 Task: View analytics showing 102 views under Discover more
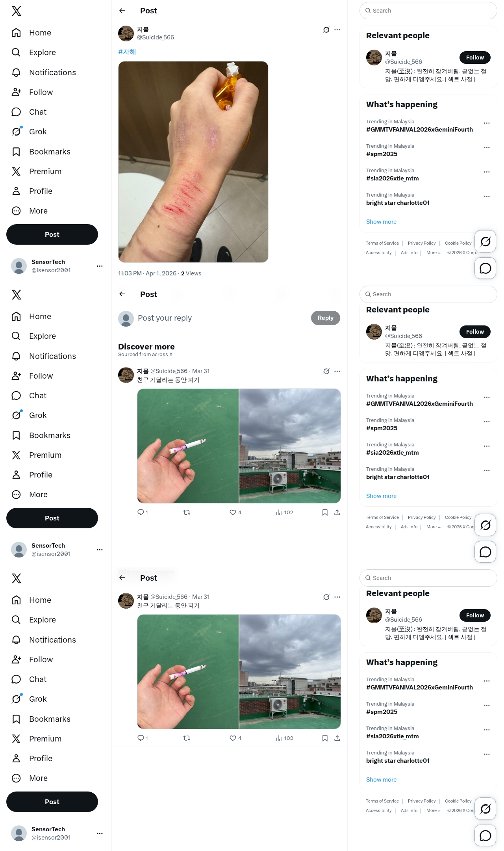(284, 512)
